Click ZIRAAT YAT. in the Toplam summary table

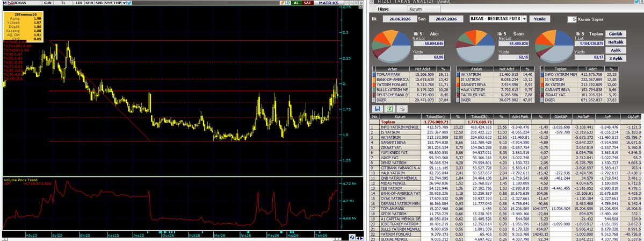561,95
